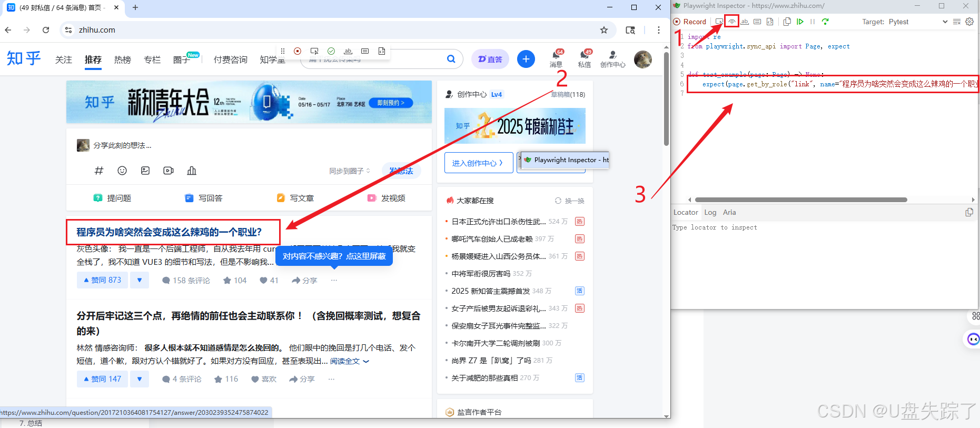Click 写回答 write answer button
This screenshot has width=980, height=428.
click(203, 198)
